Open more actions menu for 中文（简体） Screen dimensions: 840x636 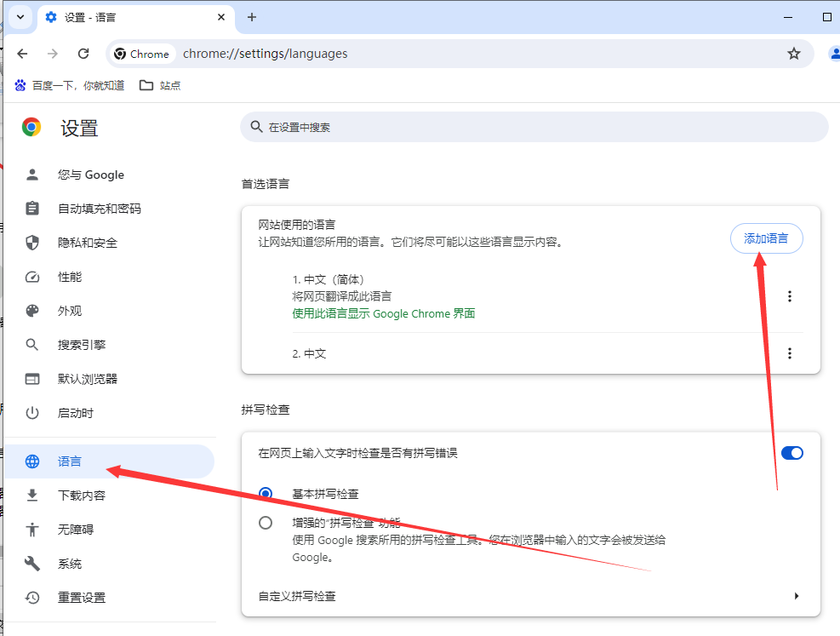pos(789,296)
